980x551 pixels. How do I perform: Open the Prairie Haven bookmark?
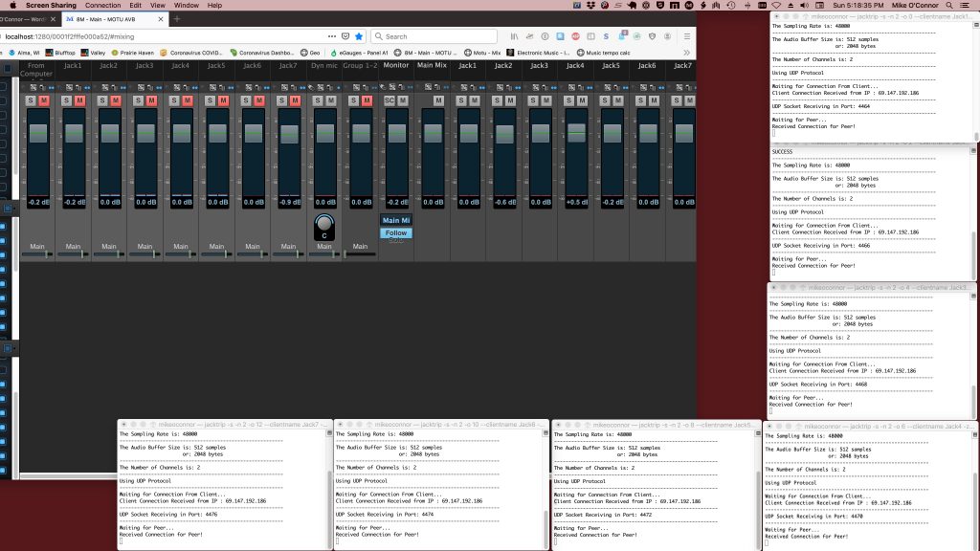point(132,54)
